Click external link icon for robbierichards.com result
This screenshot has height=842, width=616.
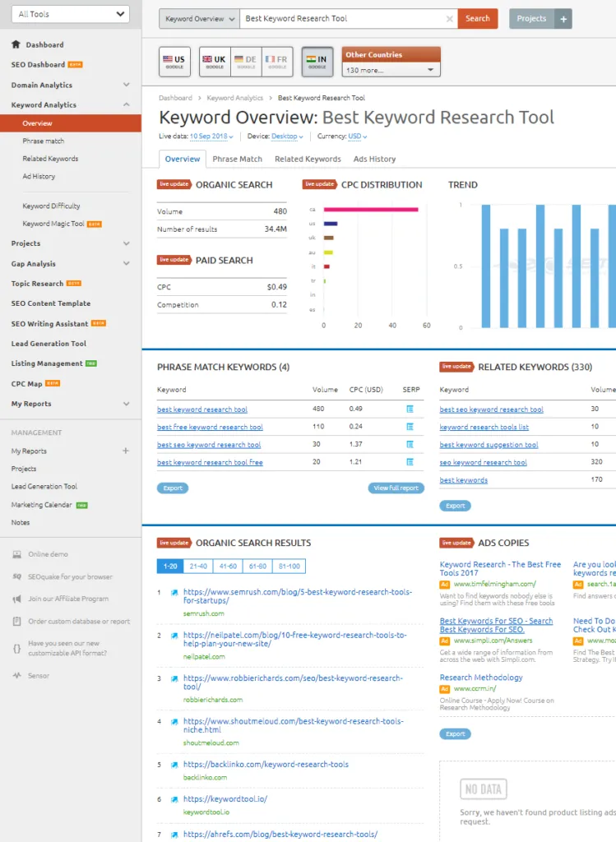click(x=174, y=679)
